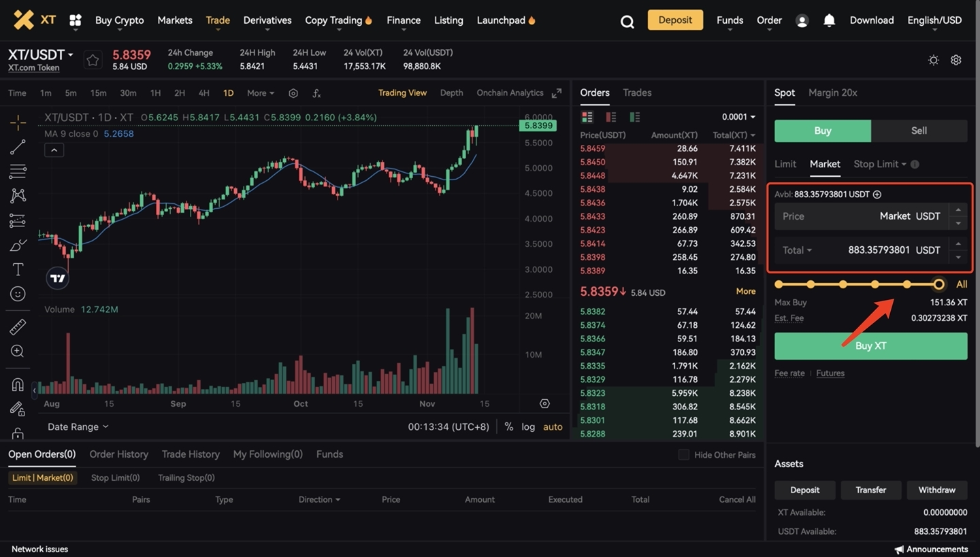980x557 pixels.
Task: Toggle log scale on chart
Action: click(528, 426)
